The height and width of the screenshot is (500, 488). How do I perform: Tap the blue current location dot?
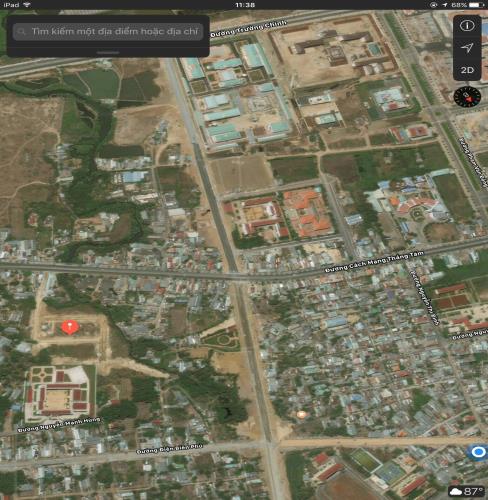[x=479, y=452]
